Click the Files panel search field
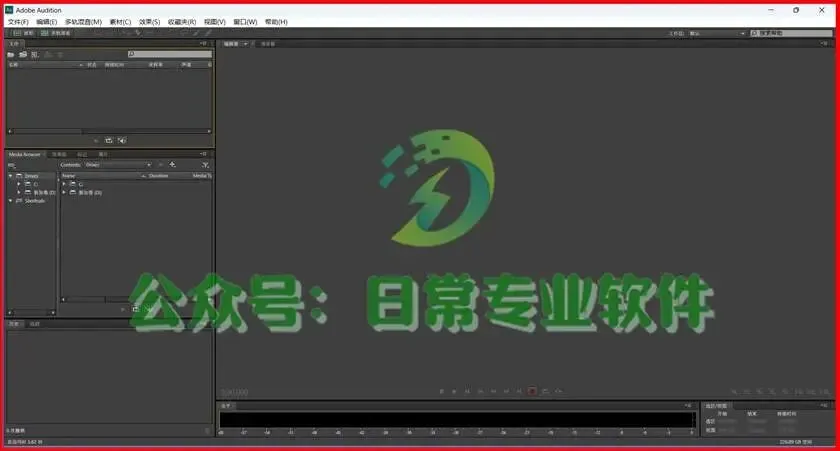 [x=170, y=54]
